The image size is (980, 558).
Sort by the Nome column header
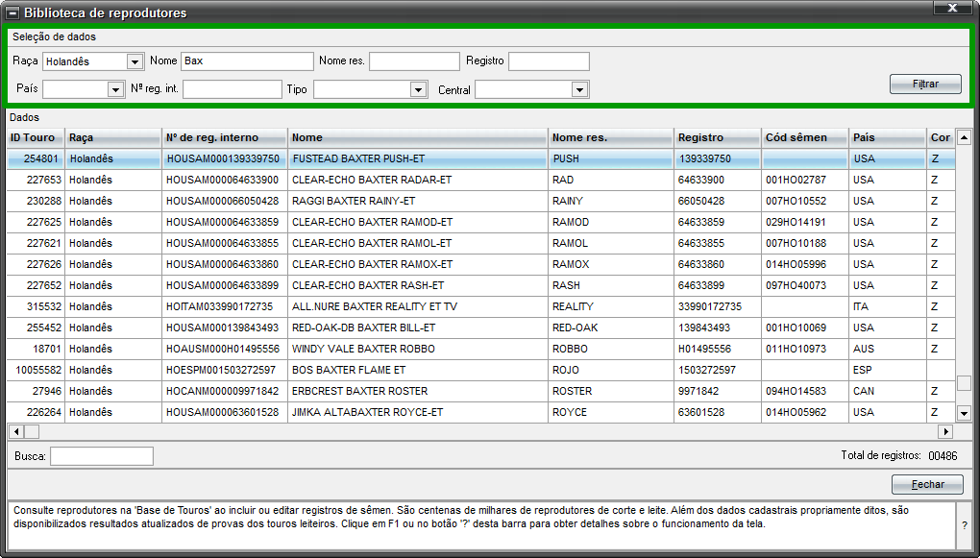pyautogui.click(x=418, y=137)
